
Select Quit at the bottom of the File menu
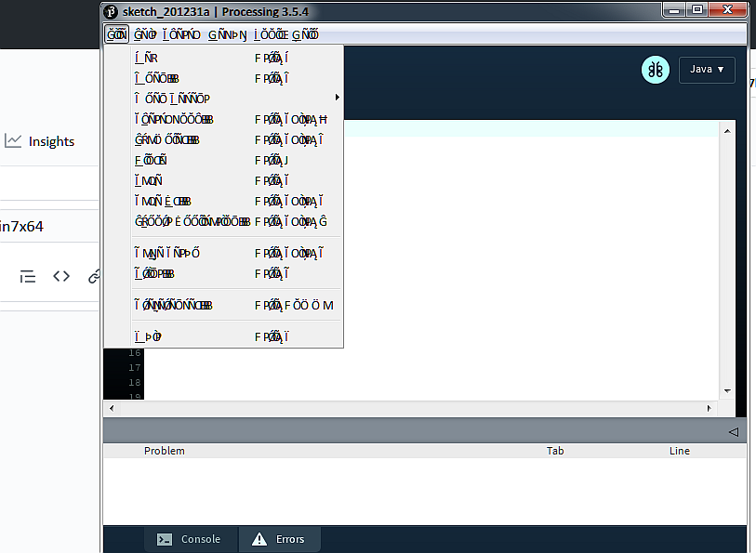click(x=146, y=336)
